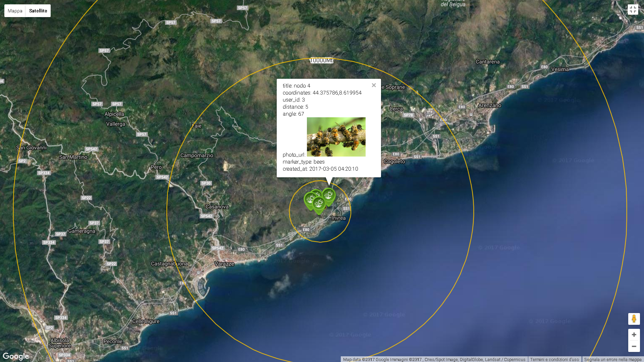Click the 10000Mt radius label

click(321, 60)
